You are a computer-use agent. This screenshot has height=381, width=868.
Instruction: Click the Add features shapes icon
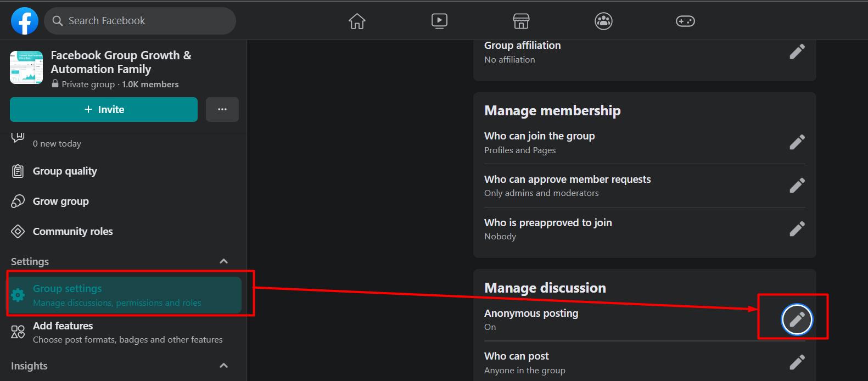click(x=18, y=332)
